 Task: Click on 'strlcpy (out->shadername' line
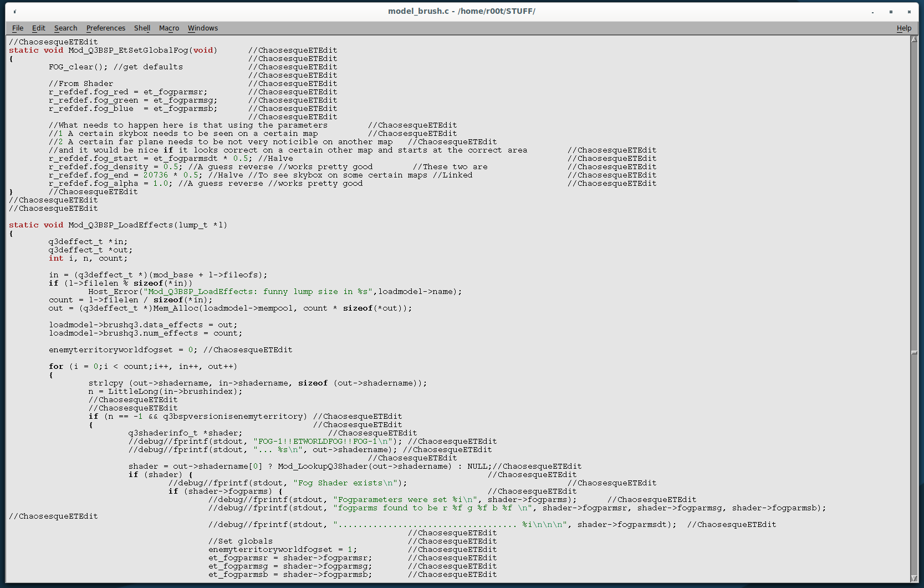pyautogui.click(x=258, y=383)
